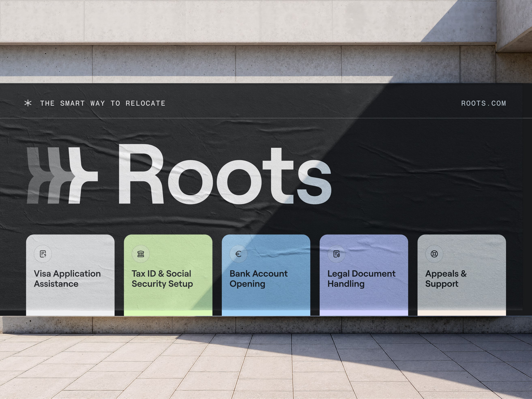Select the Bank Account Opening title
Viewport: 532px width, 399px height.
(258, 279)
